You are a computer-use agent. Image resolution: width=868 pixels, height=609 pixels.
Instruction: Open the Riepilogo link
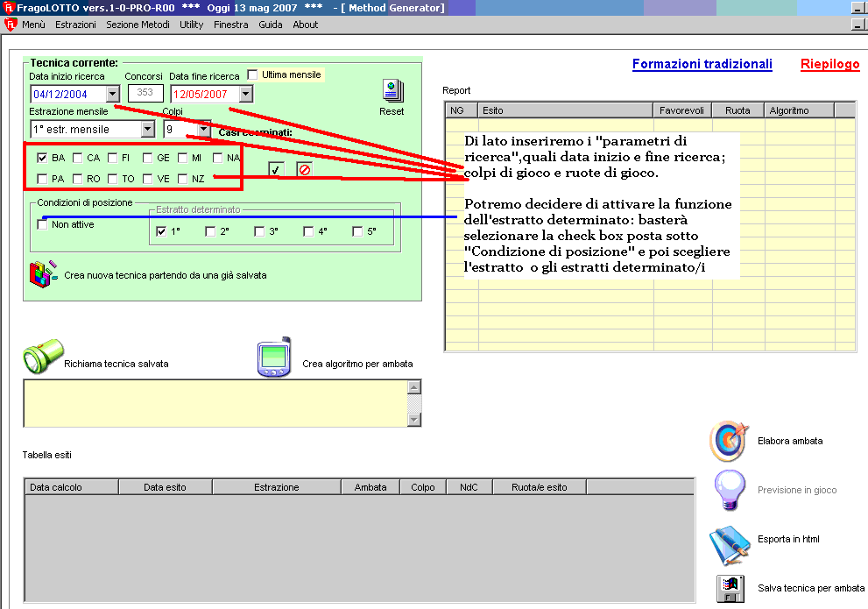[x=829, y=64]
